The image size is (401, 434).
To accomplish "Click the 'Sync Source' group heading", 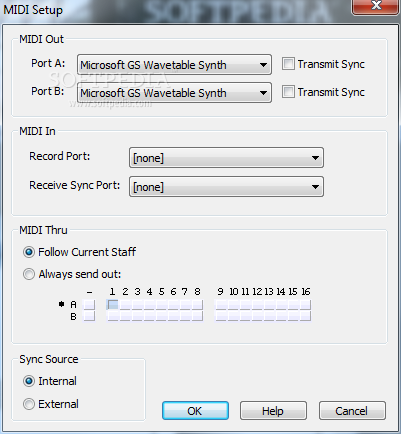I will click(x=49, y=359).
